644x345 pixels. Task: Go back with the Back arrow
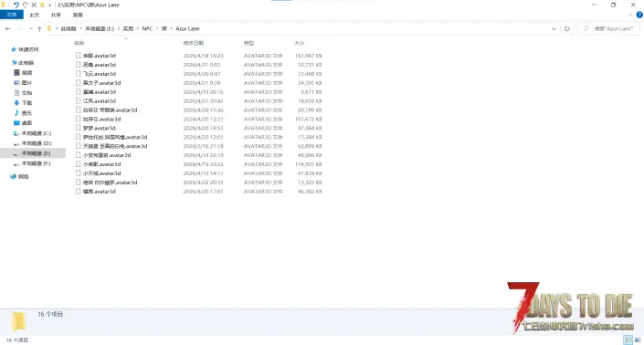point(8,28)
